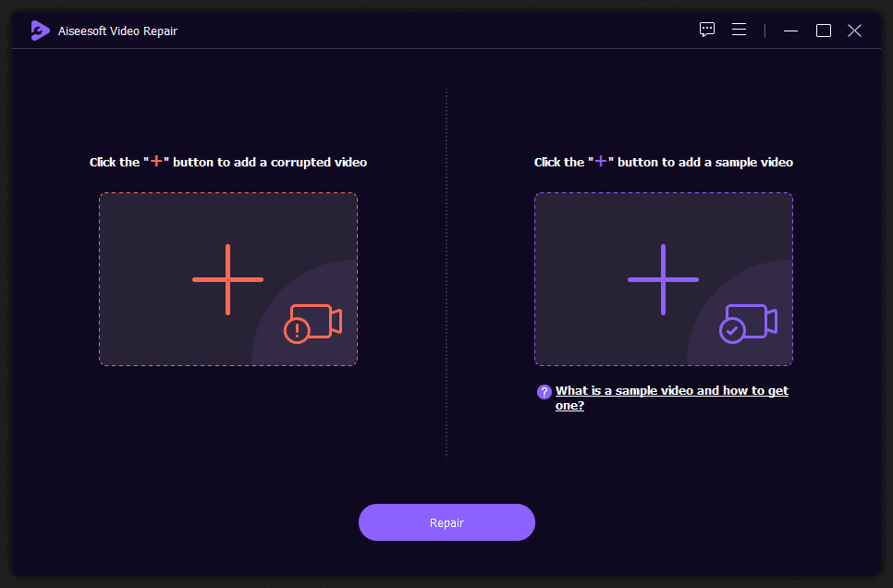Screen dimensions: 893x588
Task: Minimize the Aiseesoft Video Repair window
Action: click(x=790, y=31)
